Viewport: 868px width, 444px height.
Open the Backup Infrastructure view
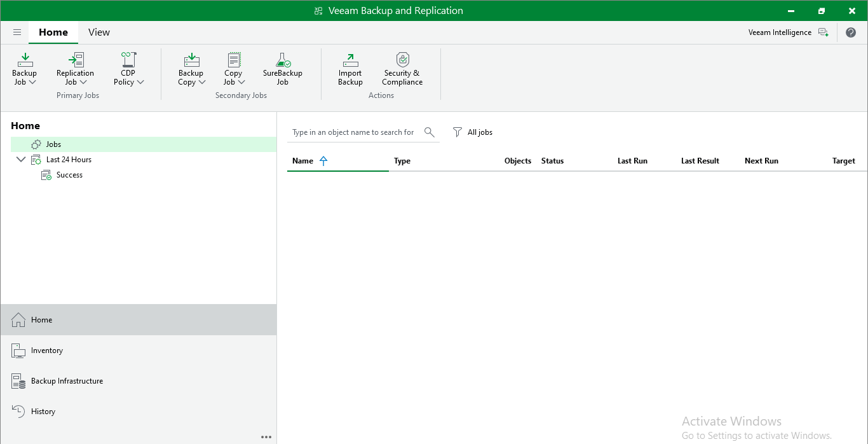[x=139, y=381]
